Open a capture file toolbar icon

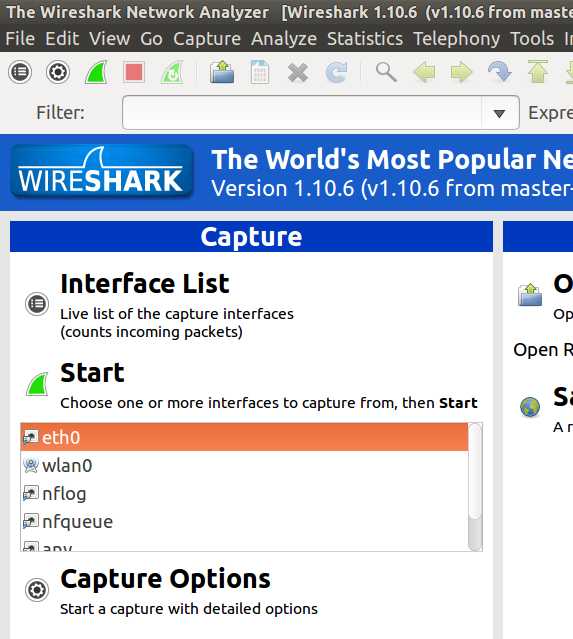tap(222, 72)
